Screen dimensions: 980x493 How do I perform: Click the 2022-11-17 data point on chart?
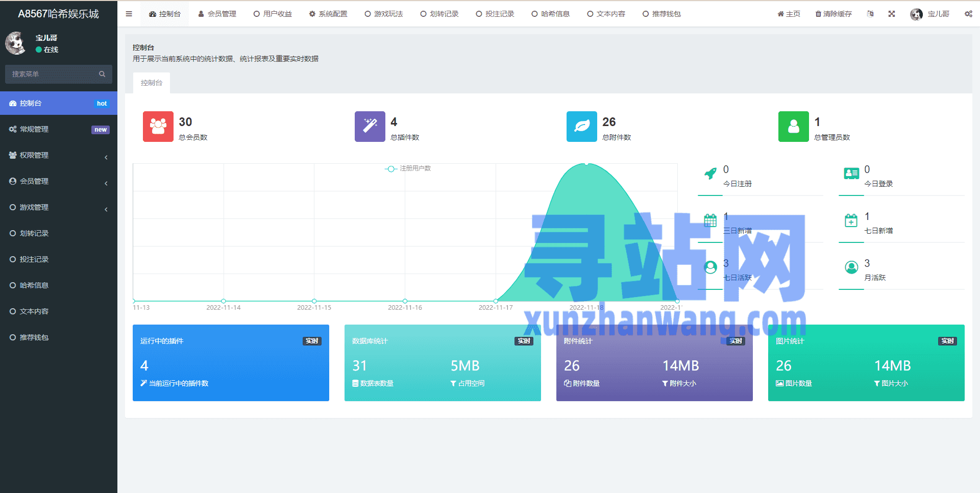click(x=496, y=301)
